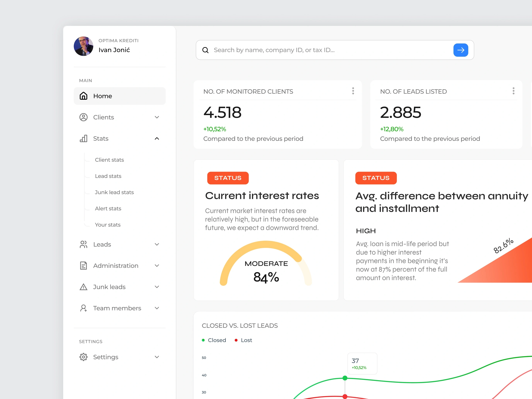Open Client stats submenu item

[x=109, y=160]
